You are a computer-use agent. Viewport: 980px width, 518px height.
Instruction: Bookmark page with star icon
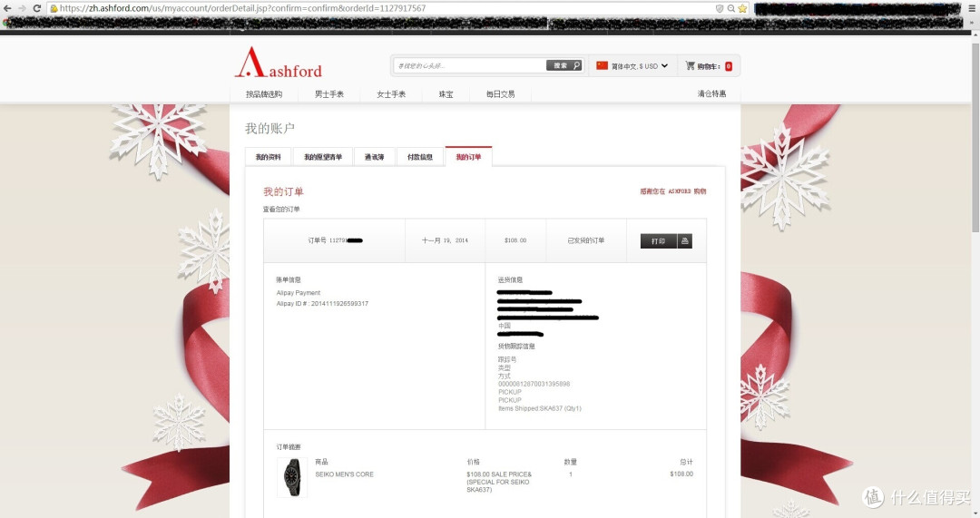pyautogui.click(x=742, y=8)
